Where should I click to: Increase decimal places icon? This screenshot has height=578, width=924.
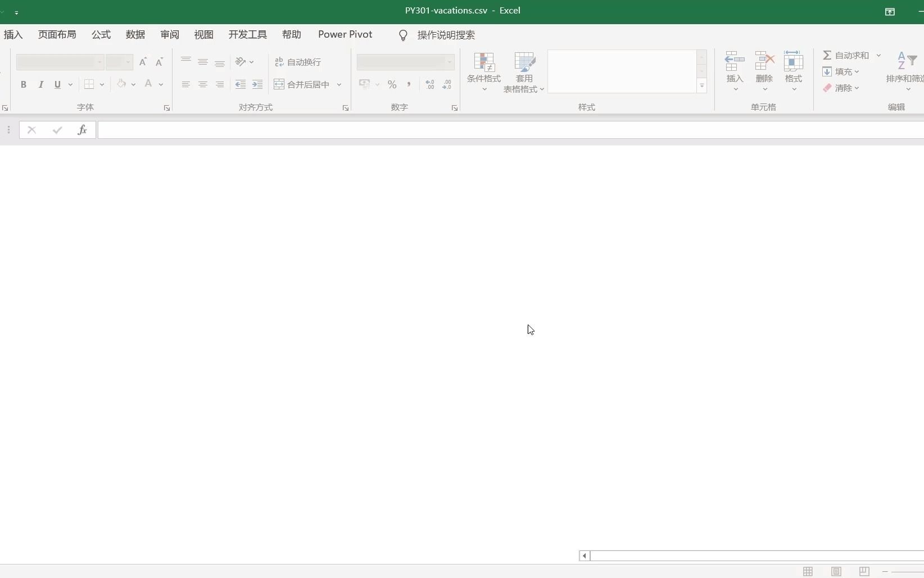pyautogui.click(x=430, y=84)
